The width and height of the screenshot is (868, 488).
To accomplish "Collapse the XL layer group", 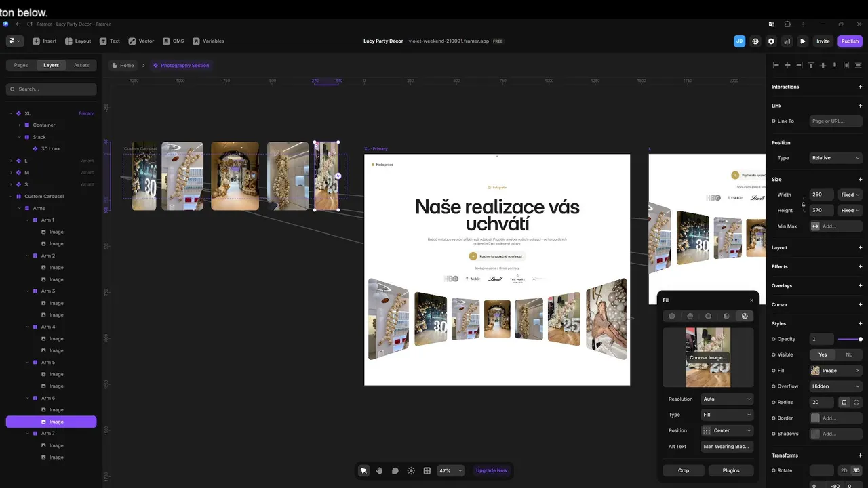I will [11, 113].
